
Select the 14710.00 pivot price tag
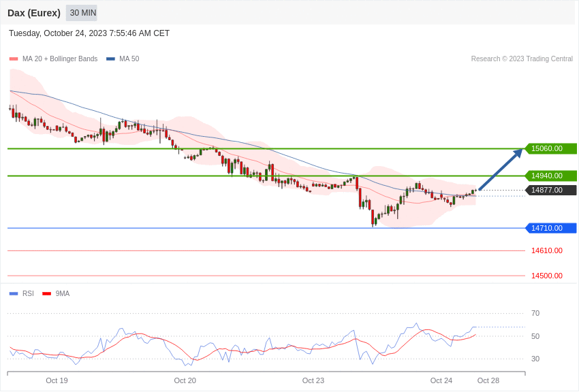click(x=550, y=228)
